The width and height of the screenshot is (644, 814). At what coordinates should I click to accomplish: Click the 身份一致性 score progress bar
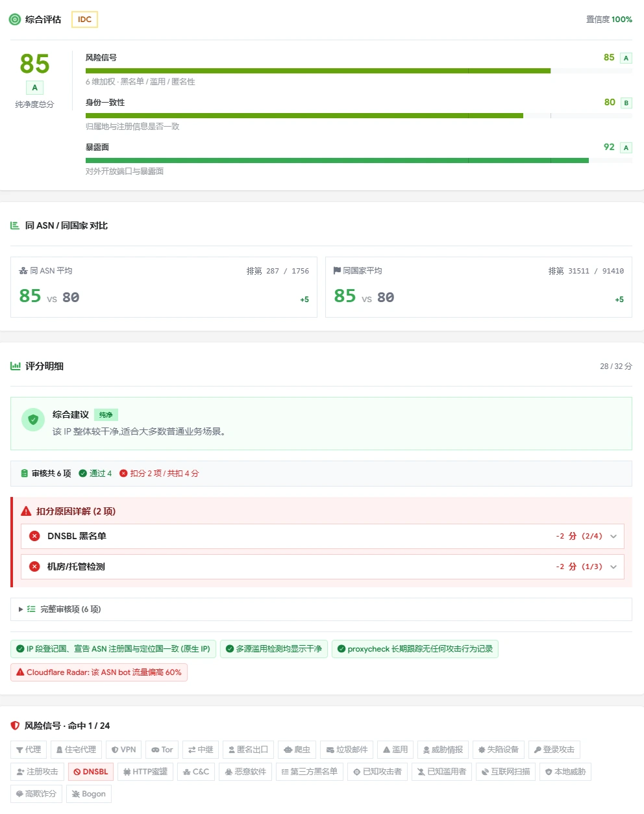tap(359, 116)
